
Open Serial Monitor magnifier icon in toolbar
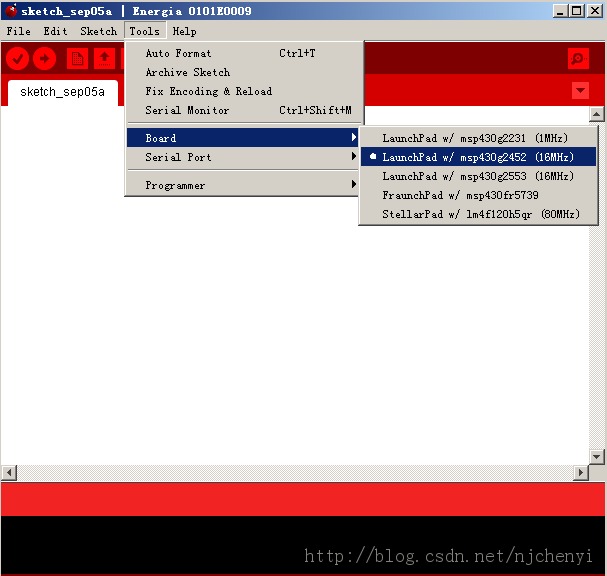click(x=578, y=58)
